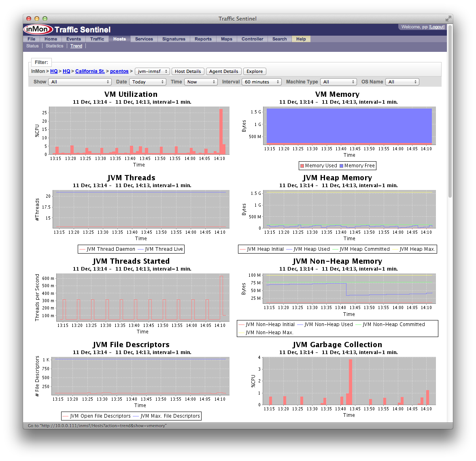Show the Statistics sub-page
Viewport: 476px width, 461px height.
[x=55, y=46]
